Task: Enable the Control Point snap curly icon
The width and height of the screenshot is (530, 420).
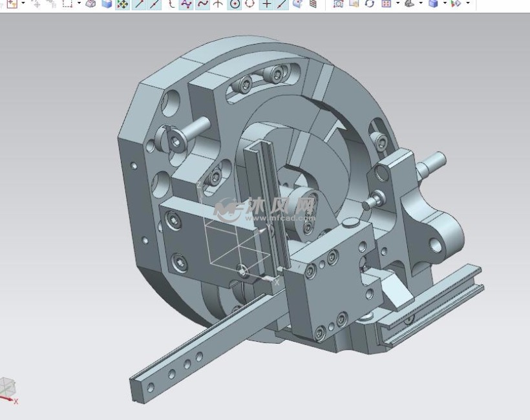Action: point(172,4)
